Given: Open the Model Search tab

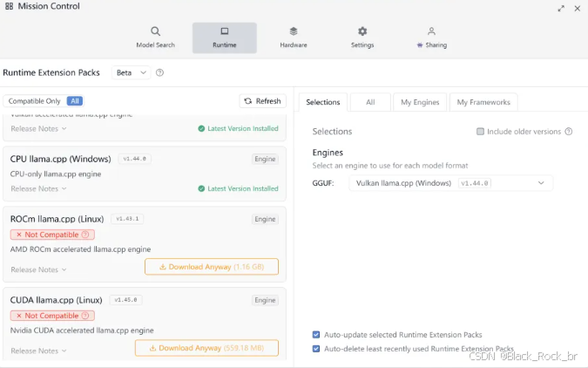Looking at the screenshot, I should click(x=155, y=37).
